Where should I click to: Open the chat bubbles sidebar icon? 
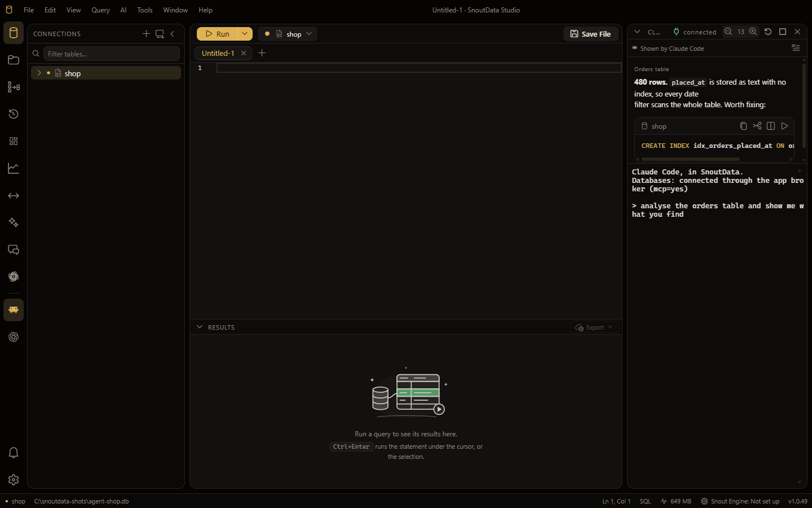click(14, 249)
